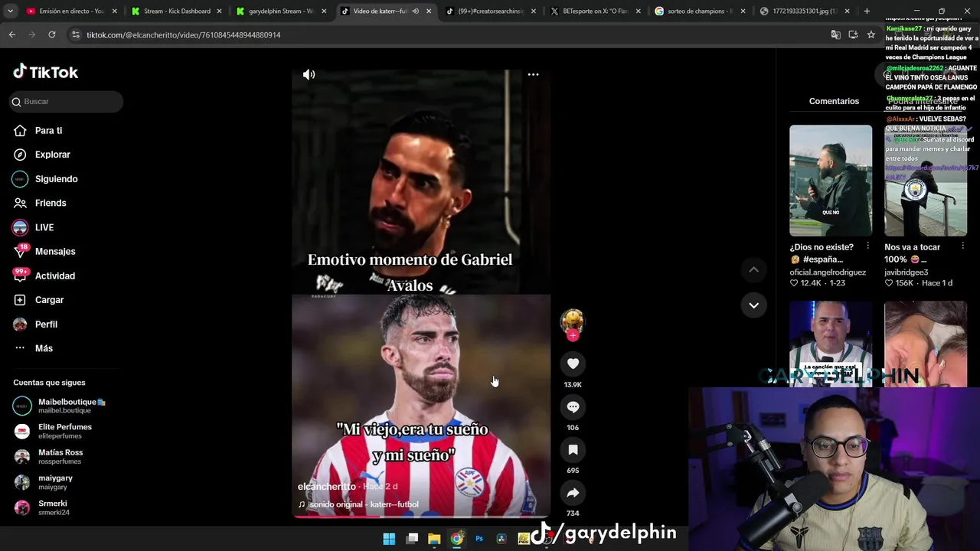Focus the Buscar search field
The height and width of the screenshot is (551, 980).
pos(67,101)
